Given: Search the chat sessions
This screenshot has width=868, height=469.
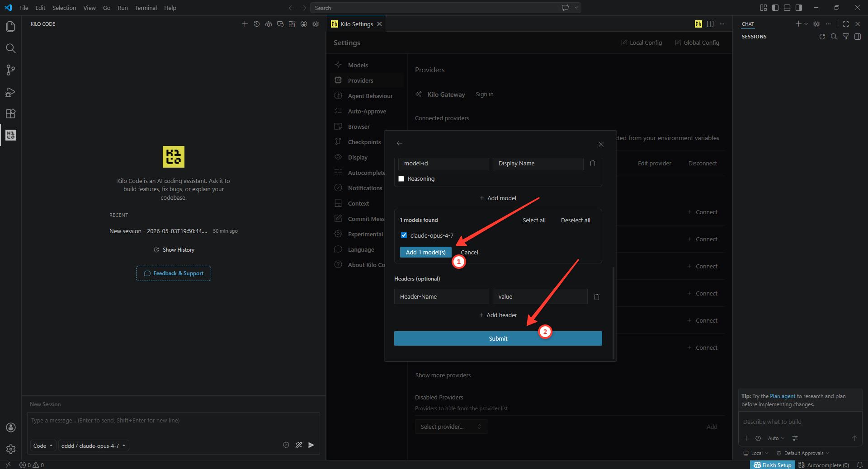Looking at the screenshot, I should click(x=834, y=37).
